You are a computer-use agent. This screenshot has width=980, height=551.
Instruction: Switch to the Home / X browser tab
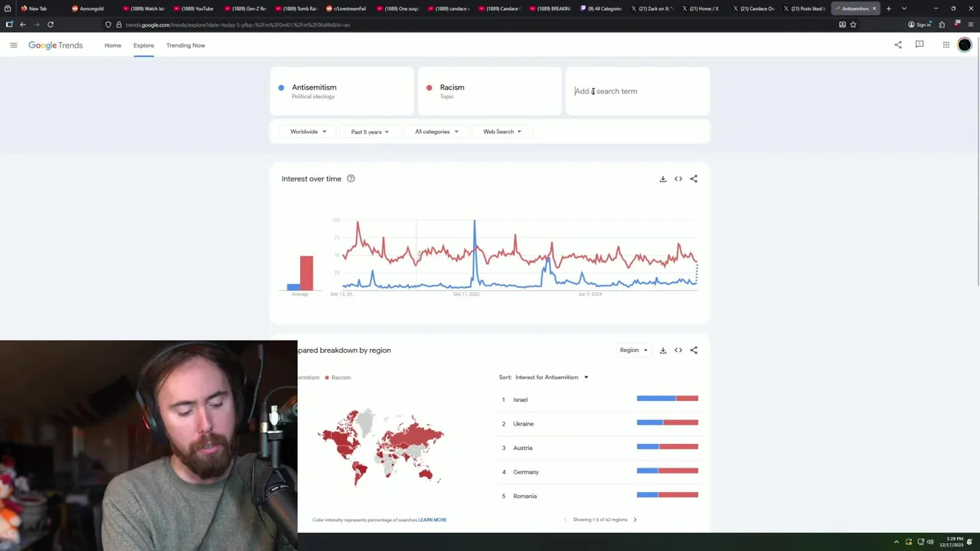703,8
